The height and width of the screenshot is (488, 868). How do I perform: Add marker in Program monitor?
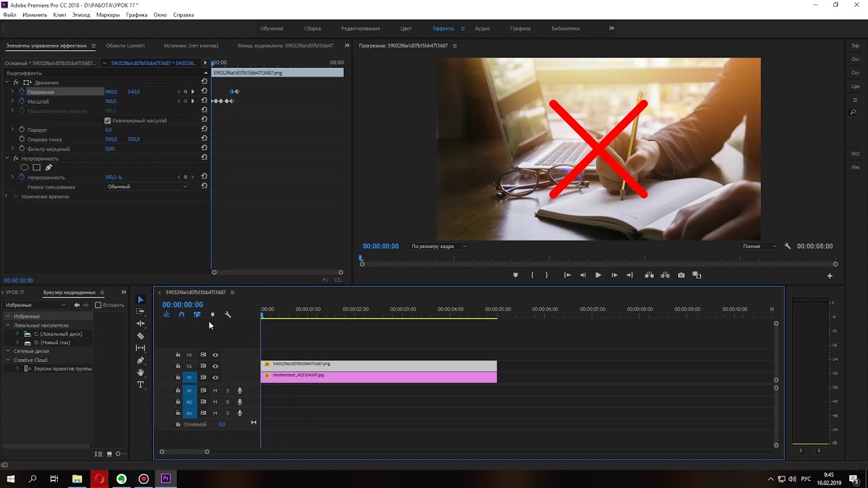(x=515, y=275)
